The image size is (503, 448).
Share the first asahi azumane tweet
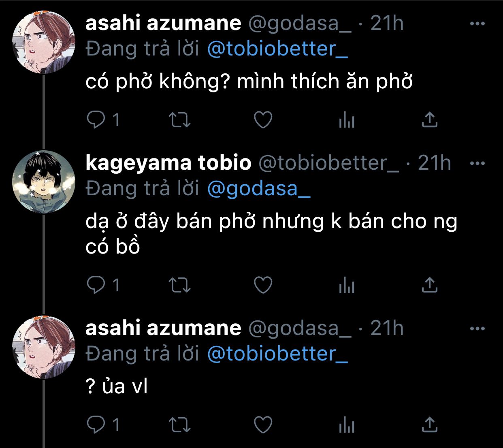pyautogui.click(x=429, y=119)
